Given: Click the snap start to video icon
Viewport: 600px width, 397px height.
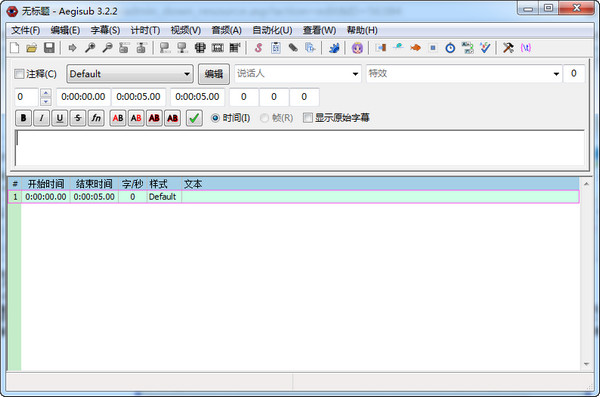Looking at the screenshot, I should (x=165, y=48).
